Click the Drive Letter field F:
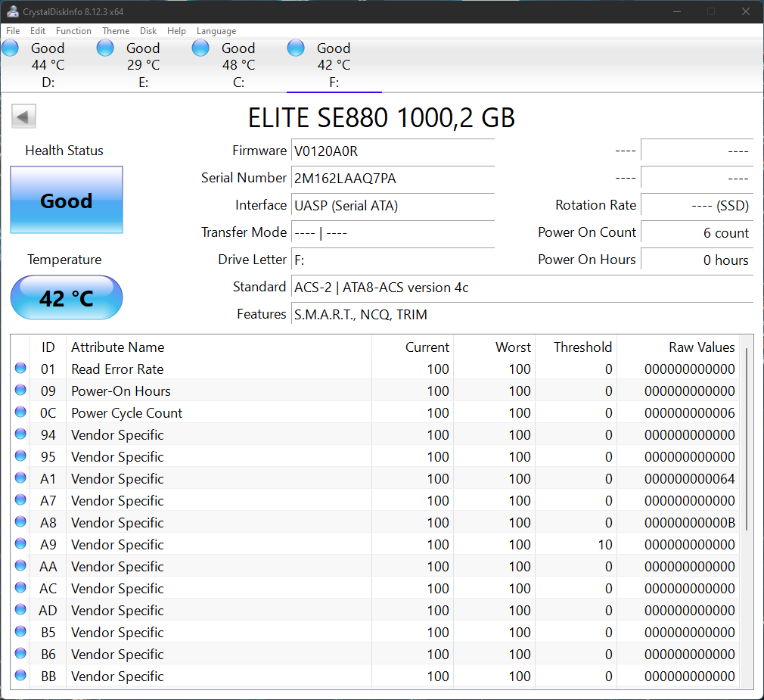 pyautogui.click(x=393, y=260)
